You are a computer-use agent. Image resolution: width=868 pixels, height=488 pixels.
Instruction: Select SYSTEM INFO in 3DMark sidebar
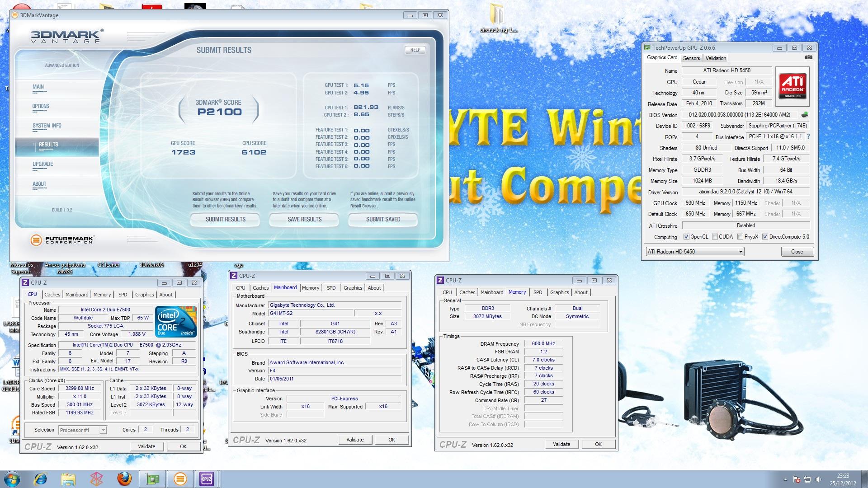(x=47, y=126)
